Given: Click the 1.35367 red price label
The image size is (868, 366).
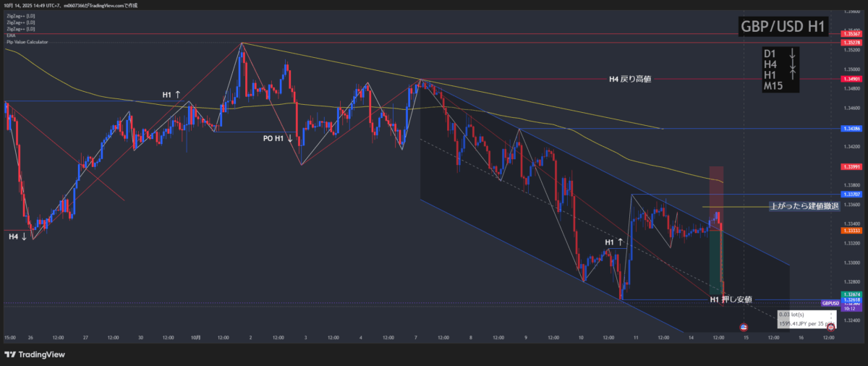Looking at the screenshot, I should click(851, 34).
